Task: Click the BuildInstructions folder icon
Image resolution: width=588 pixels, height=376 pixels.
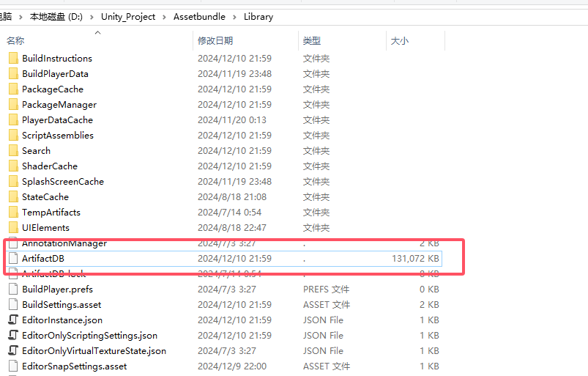Action: pos(12,58)
